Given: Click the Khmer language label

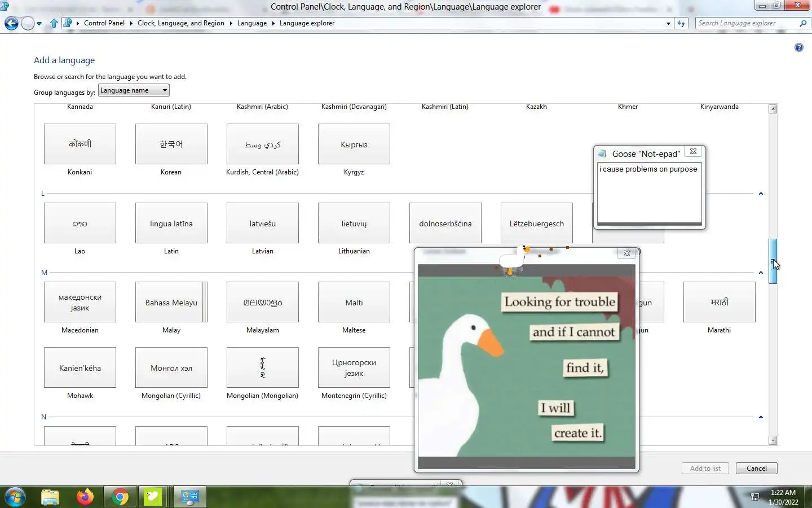Looking at the screenshot, I should (x=628, y=107).
